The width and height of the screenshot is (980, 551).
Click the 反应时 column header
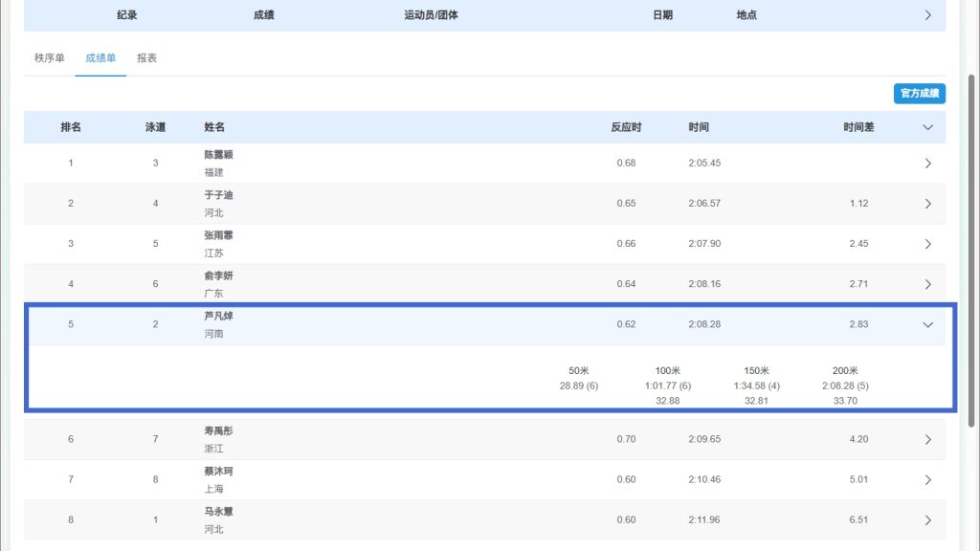click(x=626, y=127)
